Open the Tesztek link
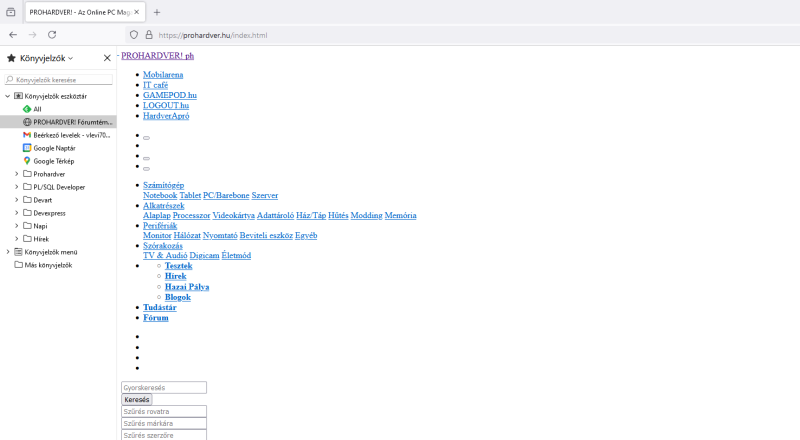Image resolution: width=800 pixels, height=440 pixels. pyautogui.click(x=178, y=265)
